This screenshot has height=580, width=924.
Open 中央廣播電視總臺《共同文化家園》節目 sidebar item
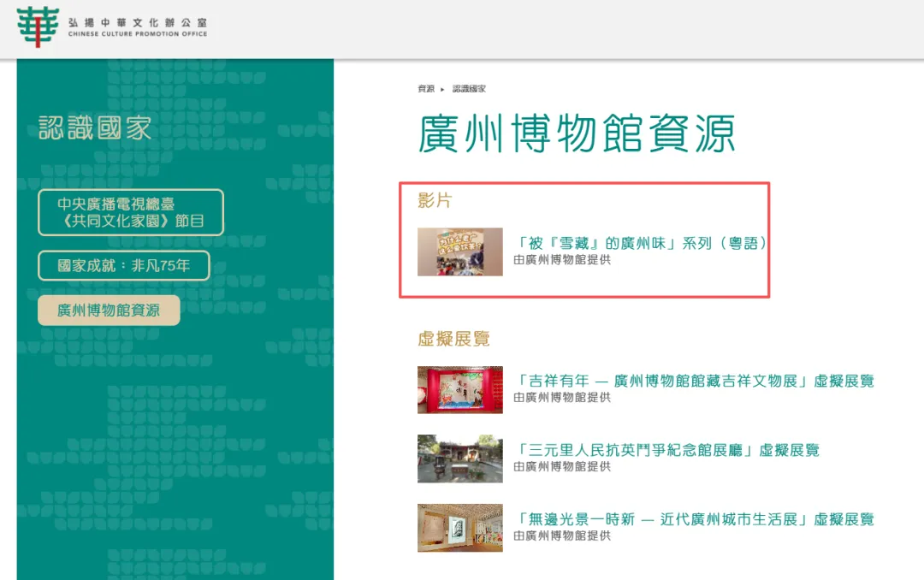[131, 212]
